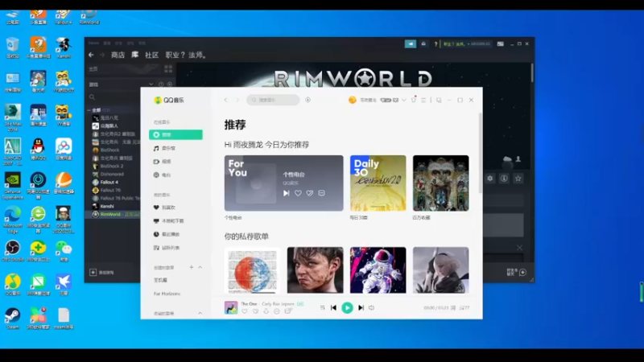Open the play queue list
Image resolution: width=644 pixels, height=362 pixels.
point(464,307)
